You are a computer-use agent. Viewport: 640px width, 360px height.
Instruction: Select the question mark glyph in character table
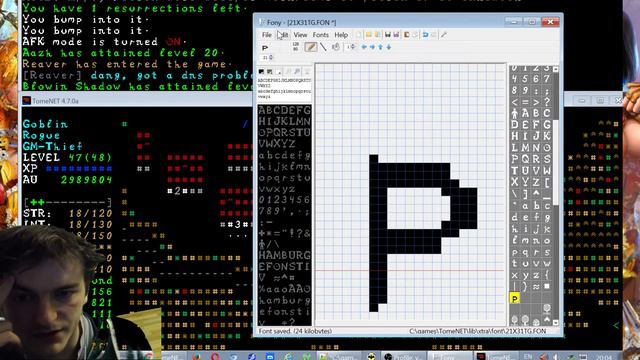[x=547, y=101]
